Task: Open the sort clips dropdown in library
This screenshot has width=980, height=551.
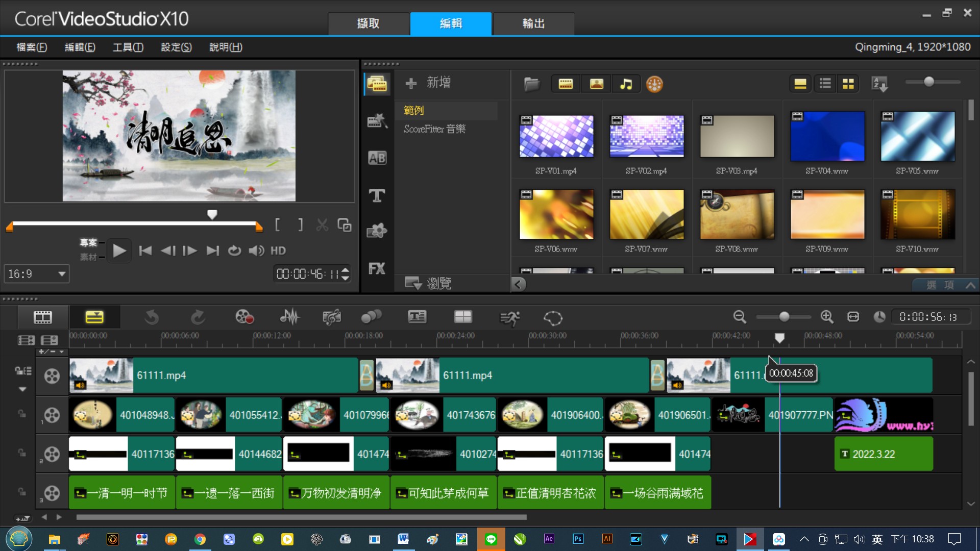Action: 879,84
